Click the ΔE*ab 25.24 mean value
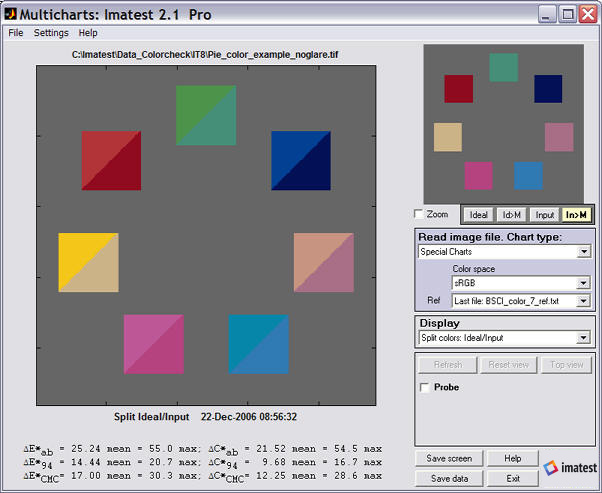The width and height of the screenshot is (602, 493). 86,449
